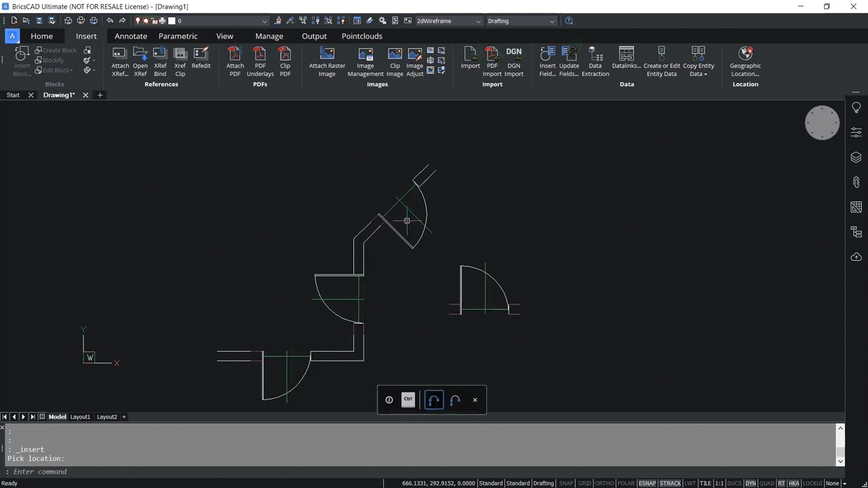Screen dimensions: 868x488
Task: Launch PDF Import
Action: pyautogui.click(x=492, y=61)
